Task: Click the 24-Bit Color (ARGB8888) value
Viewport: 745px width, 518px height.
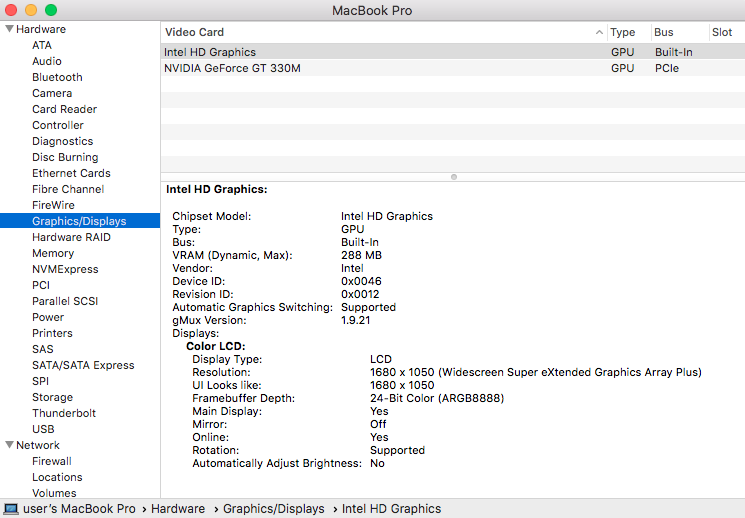Action: pyautogui.click(x=437, y=398)
